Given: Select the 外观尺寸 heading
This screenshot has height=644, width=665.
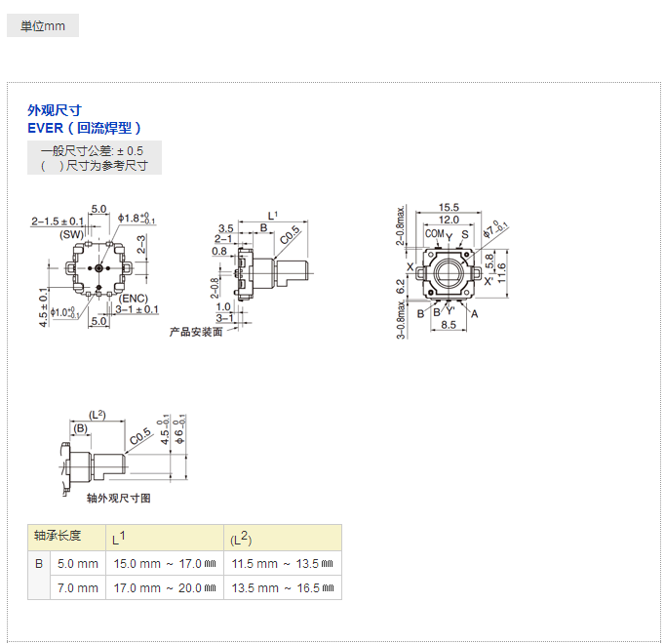Looking at the screenshot, I should pos(54,110).
